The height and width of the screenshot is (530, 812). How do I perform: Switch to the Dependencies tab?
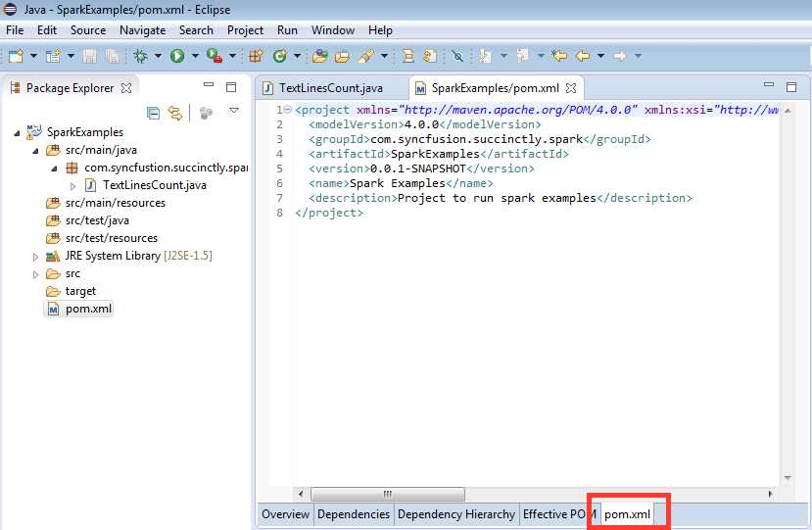(x=354, y=514)
